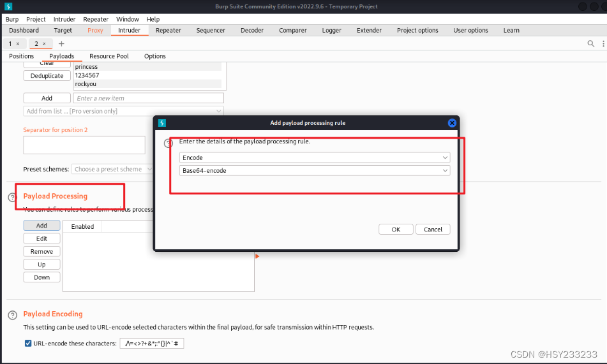
Task: Click Cancel in the processing rule dialog
Action: (433, 229)
